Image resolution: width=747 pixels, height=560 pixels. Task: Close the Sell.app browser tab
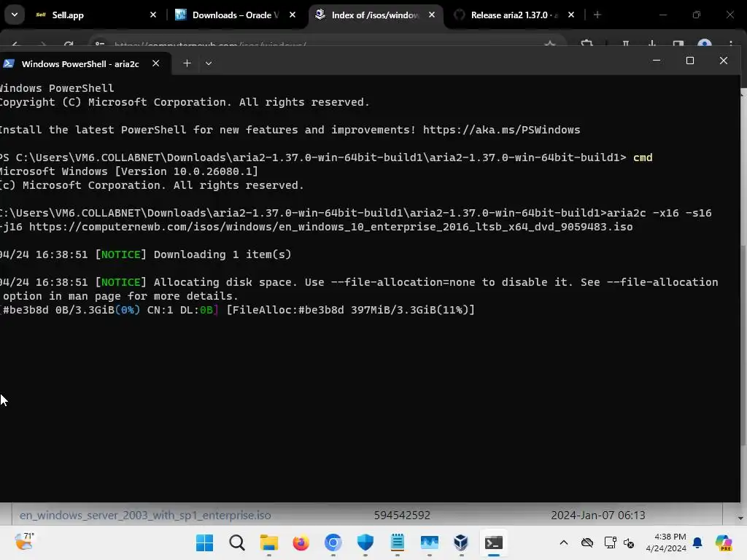(153, 15)
